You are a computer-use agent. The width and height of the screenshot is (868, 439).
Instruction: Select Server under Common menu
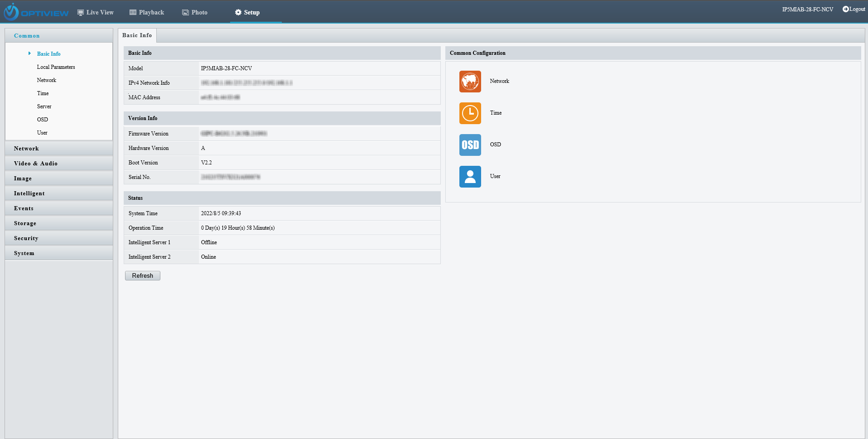click(44, 106)
